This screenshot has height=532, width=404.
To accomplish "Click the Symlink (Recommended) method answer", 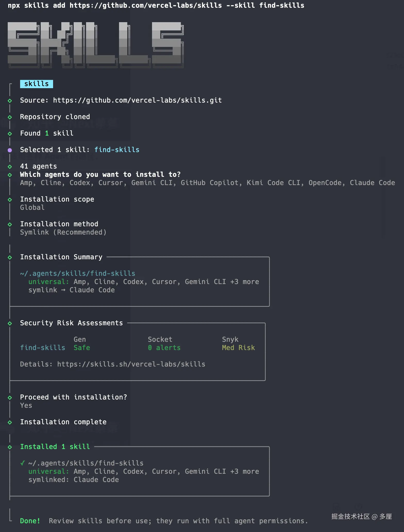I will coord(63,232).
